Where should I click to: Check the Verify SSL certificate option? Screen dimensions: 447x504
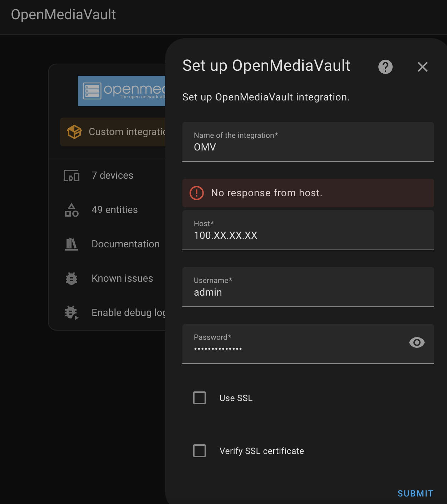point(200,451)
